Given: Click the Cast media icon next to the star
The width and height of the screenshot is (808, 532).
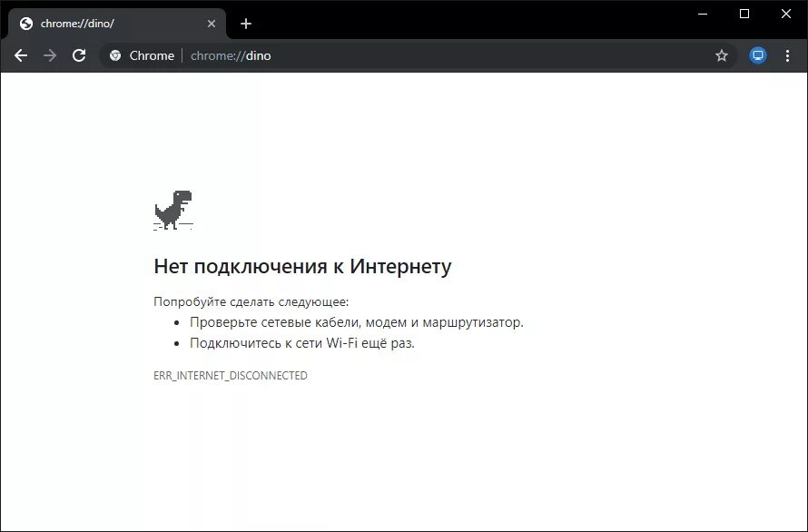Looking at the screenshot, I should (x=757, y=55).
